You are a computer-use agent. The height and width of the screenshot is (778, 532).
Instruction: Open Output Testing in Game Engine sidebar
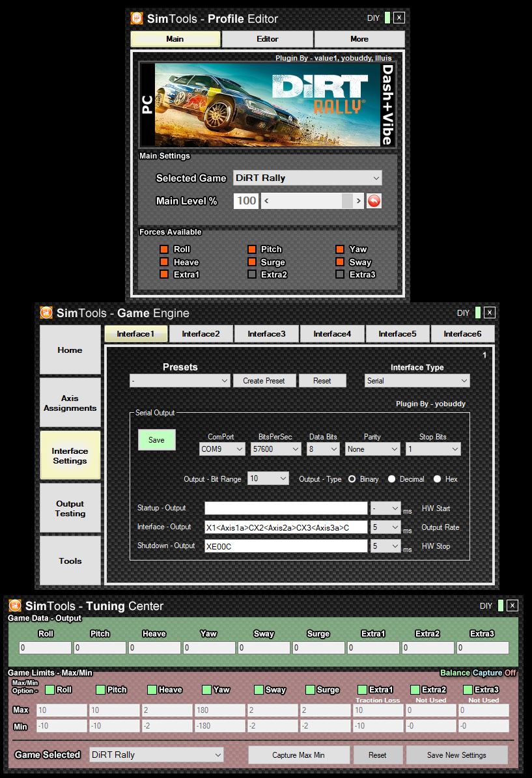[70, 508]
